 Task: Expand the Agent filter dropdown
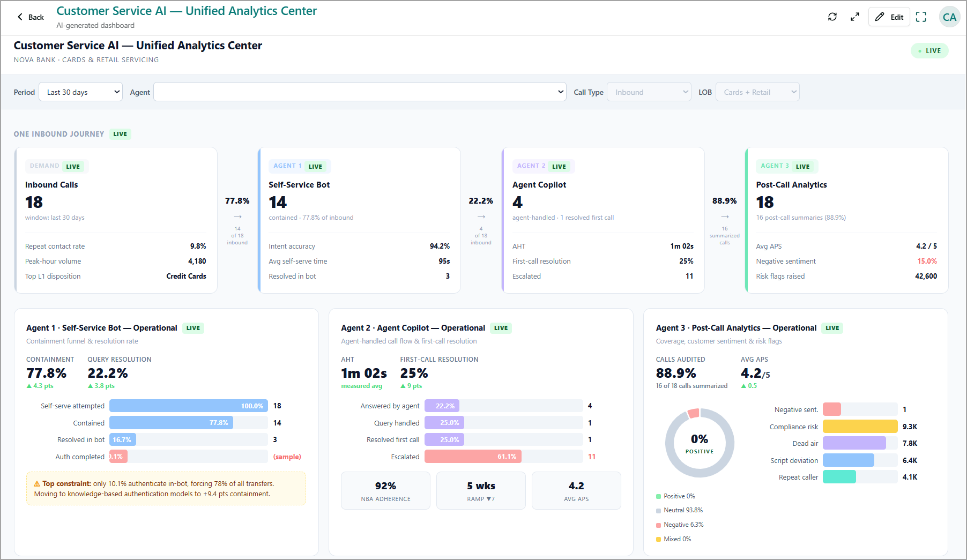coord(360,92)
